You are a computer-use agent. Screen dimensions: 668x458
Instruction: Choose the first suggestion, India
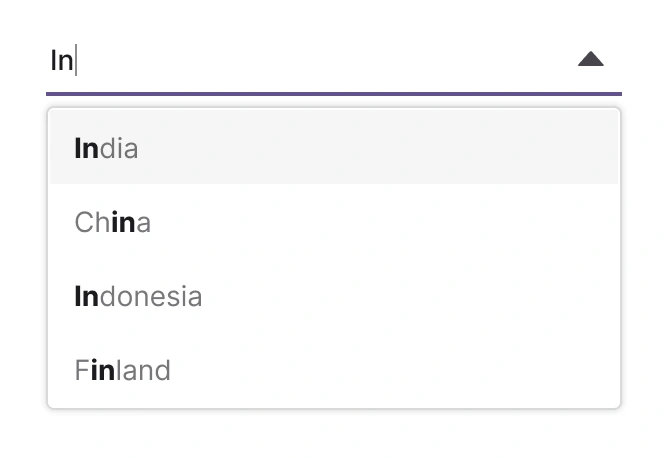click(x=107, y=149)
